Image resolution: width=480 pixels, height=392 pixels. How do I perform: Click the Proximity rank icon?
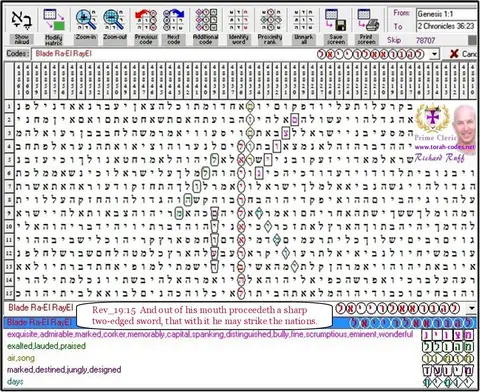tap(270, 19)
